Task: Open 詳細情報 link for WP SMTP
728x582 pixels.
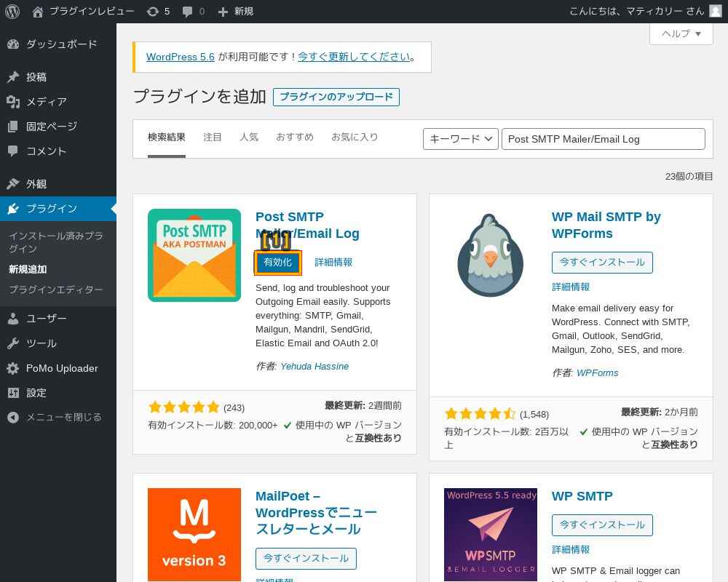Action: click(x=571, y=549)
